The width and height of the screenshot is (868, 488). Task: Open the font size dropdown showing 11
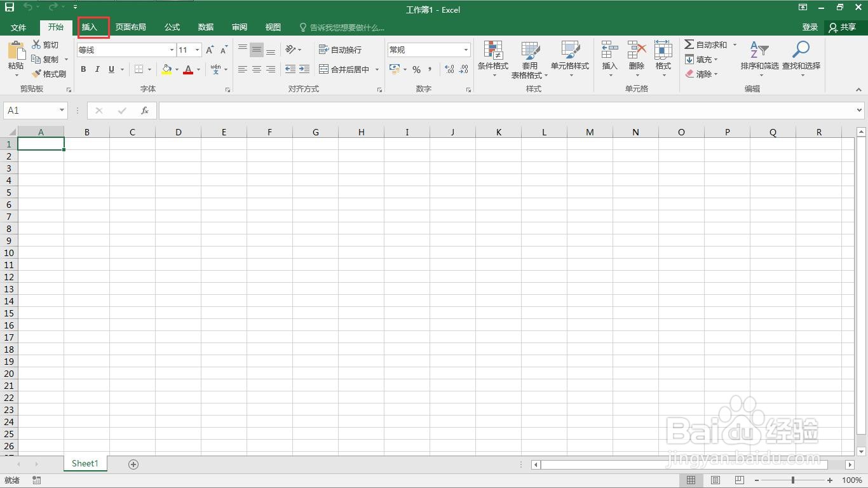(198, 50)
